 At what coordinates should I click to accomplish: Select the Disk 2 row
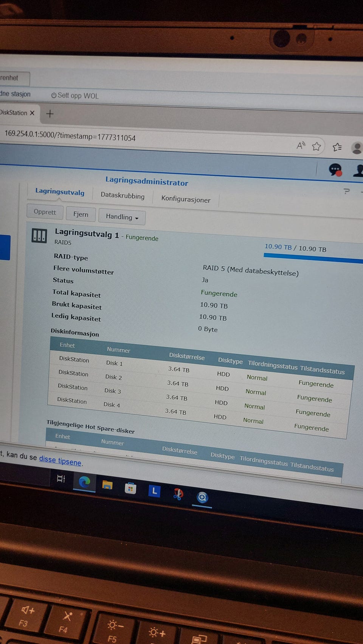click(199, 386)
